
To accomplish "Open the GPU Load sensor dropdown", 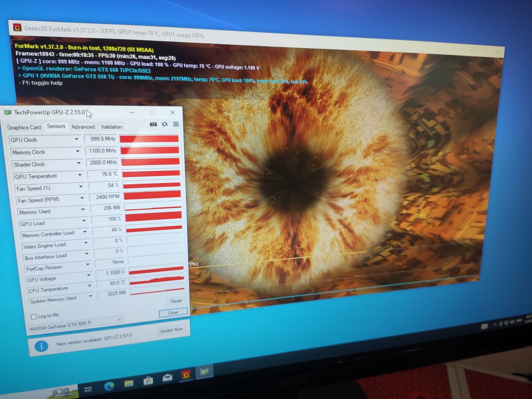I will (x=84, y=221).
